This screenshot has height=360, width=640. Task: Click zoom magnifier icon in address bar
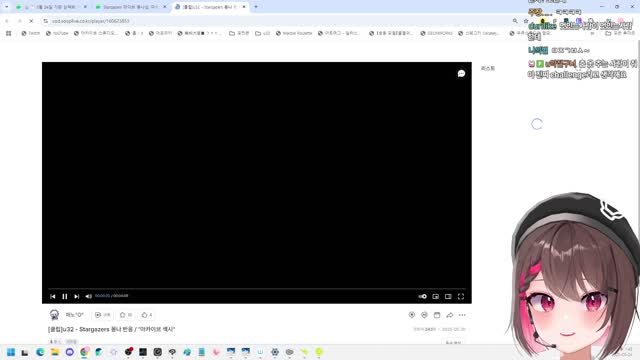point(515,21)
